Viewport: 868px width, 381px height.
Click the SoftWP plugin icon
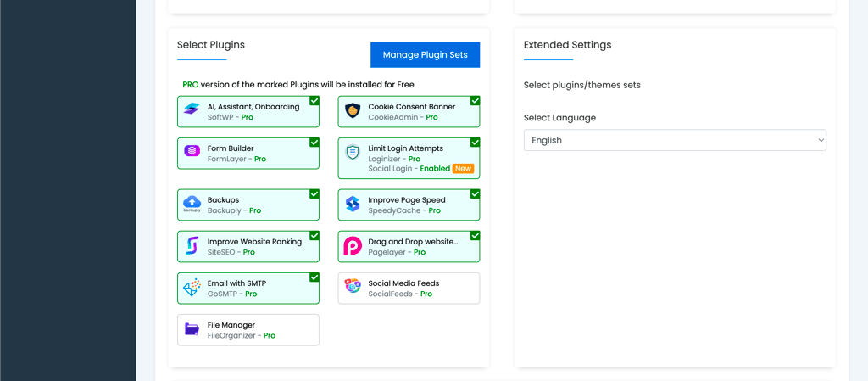pyautogui.click(x=192, y=109)
